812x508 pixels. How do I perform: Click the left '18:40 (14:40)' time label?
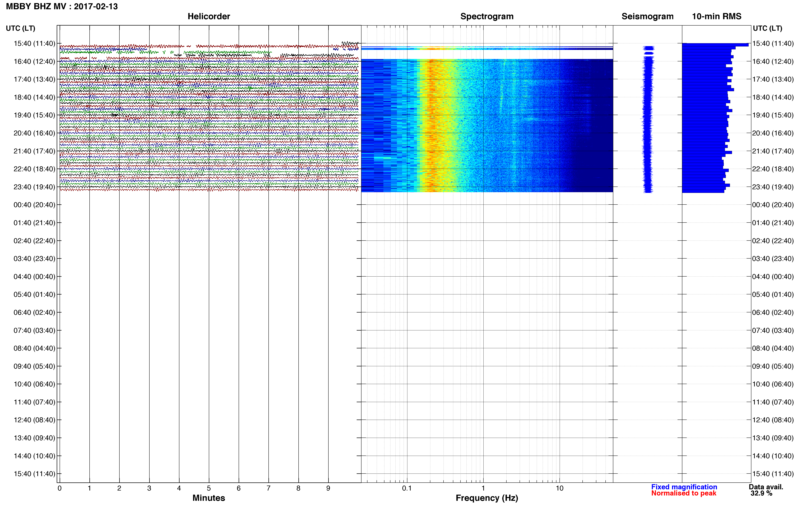pos(34,97)
